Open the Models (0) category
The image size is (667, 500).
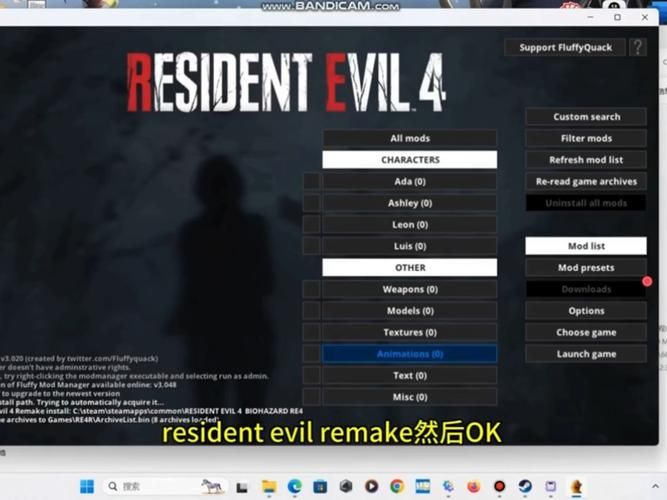coord(410,311)
